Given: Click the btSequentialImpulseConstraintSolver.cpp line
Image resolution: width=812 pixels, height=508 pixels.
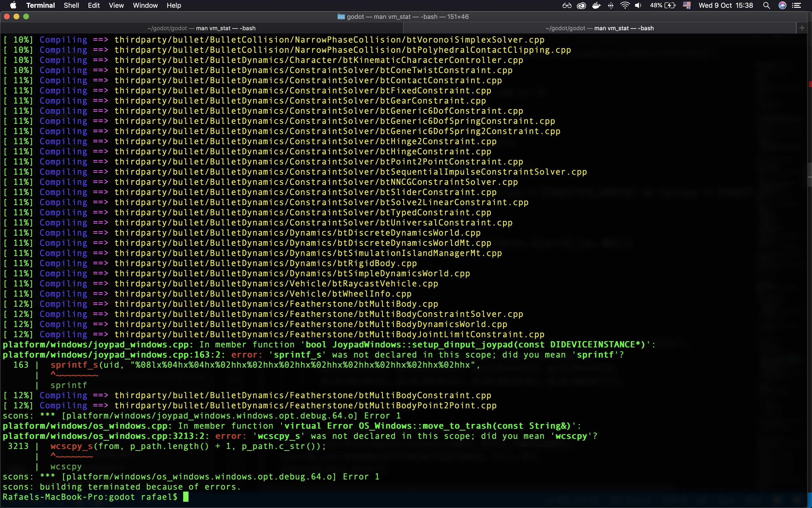Looking at the screenshot, I should click(x=295, y=172).
